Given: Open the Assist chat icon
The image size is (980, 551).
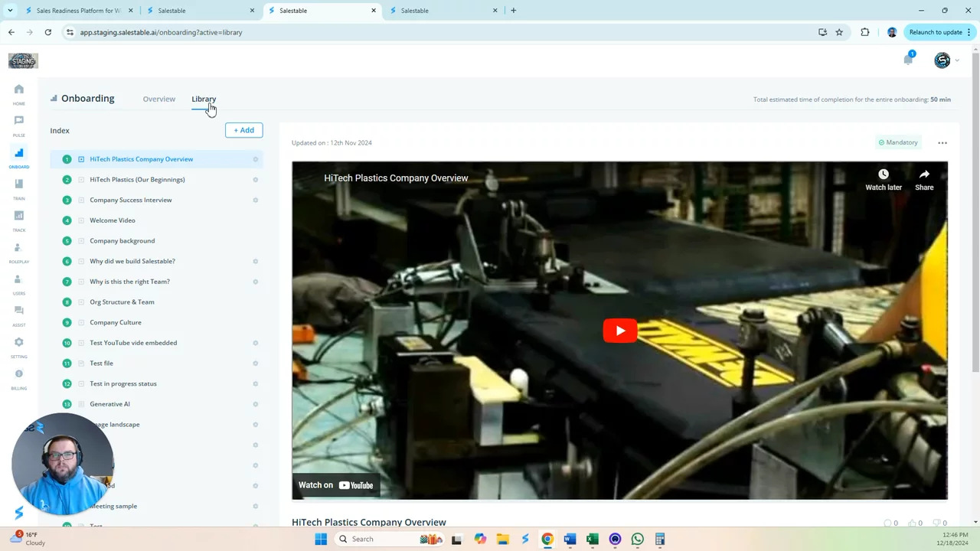Looking at the screenshot, I should tap(19, 311).
